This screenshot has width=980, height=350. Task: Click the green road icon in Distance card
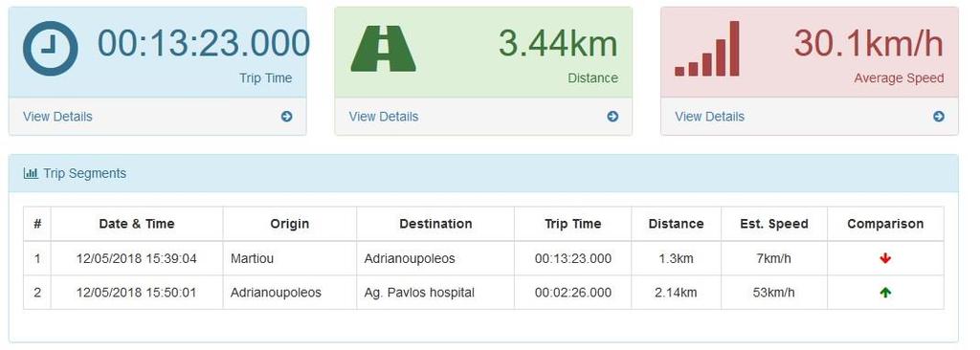point(383,49)
